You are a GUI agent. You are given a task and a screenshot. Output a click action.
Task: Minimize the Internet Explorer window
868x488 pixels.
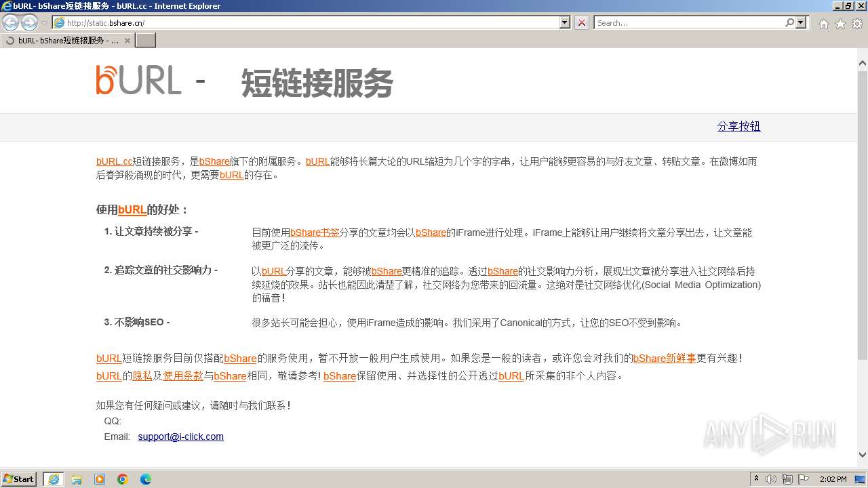(x=837, y=5)
